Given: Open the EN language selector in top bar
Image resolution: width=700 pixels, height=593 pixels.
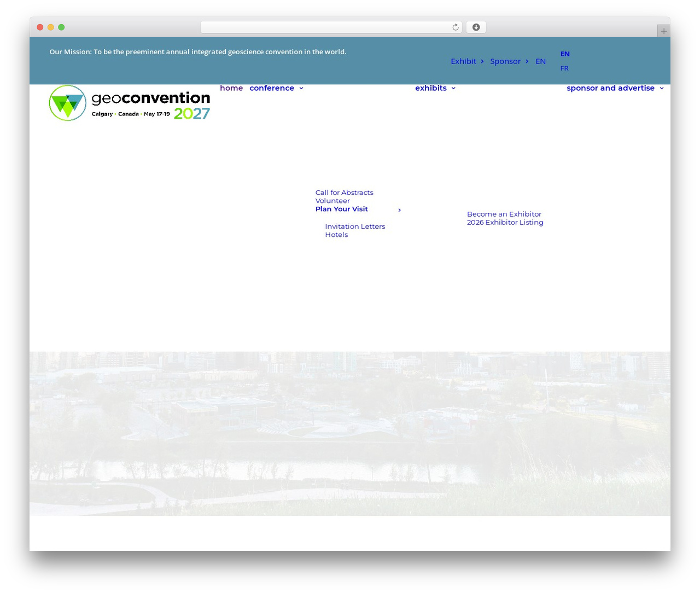Looking at the screenshot, I should [540, 61].
